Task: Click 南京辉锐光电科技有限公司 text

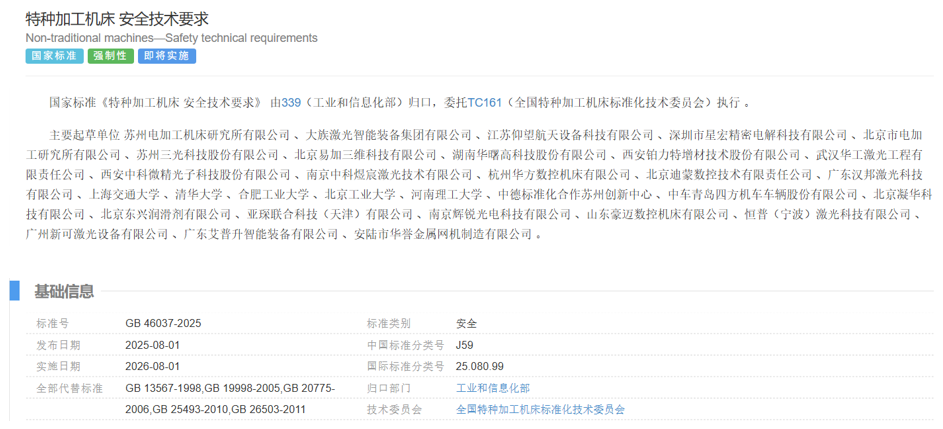Action: (x=500, y=214)
